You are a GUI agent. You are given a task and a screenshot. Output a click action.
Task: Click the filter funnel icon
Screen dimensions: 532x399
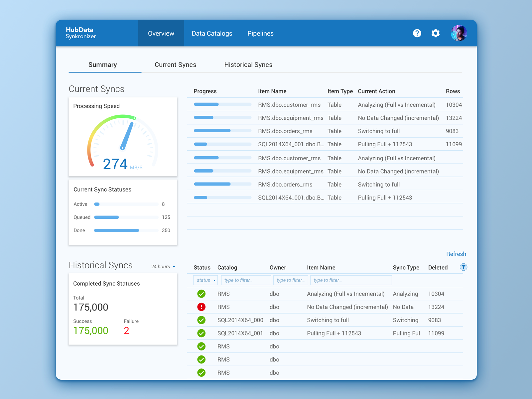[x=463, y=267]
